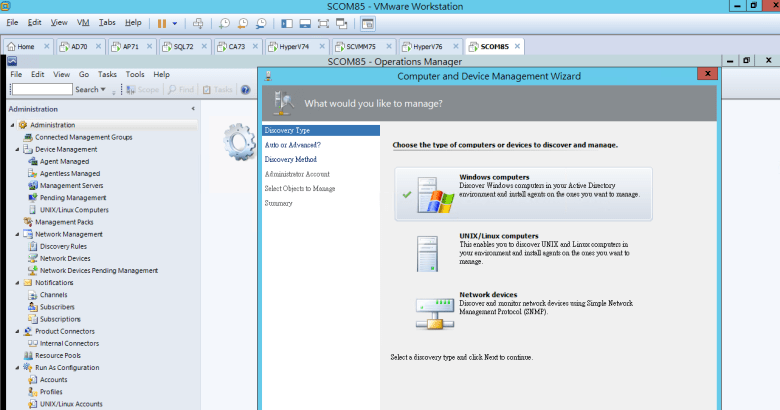780x410 pixels.
Task: Go to Discovery Method wizard step
Action: [x=290, y=159]
